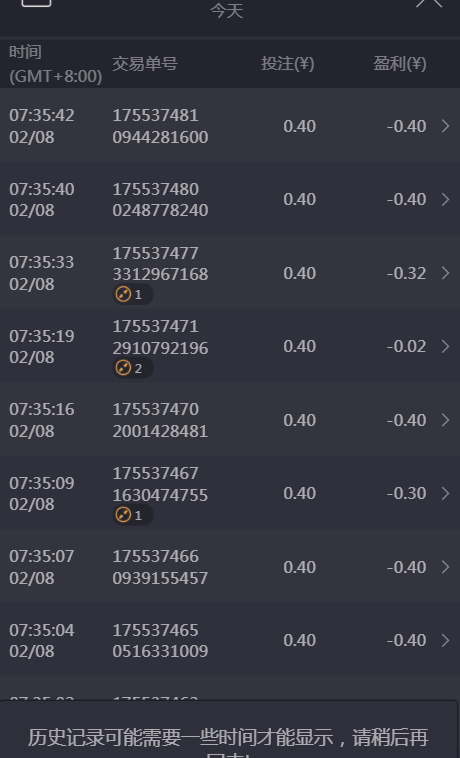This screenshot has height=758, width=460.
Task: Click the 投注(¥) column header
Action: (288, 64)
